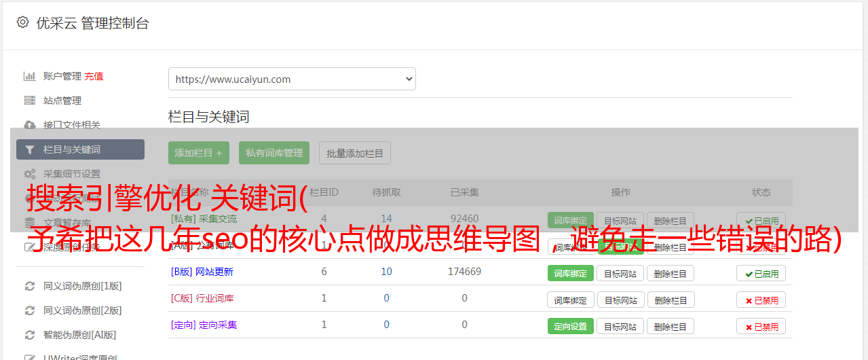Screen dimensions: 868x360
Task: Click the [定向] 定向采集 column name
Action: [204, 325]
